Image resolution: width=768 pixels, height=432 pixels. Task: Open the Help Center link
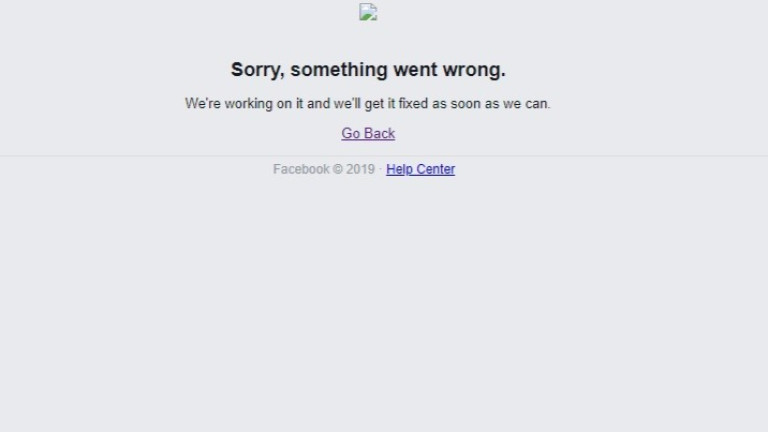[420, 169]
